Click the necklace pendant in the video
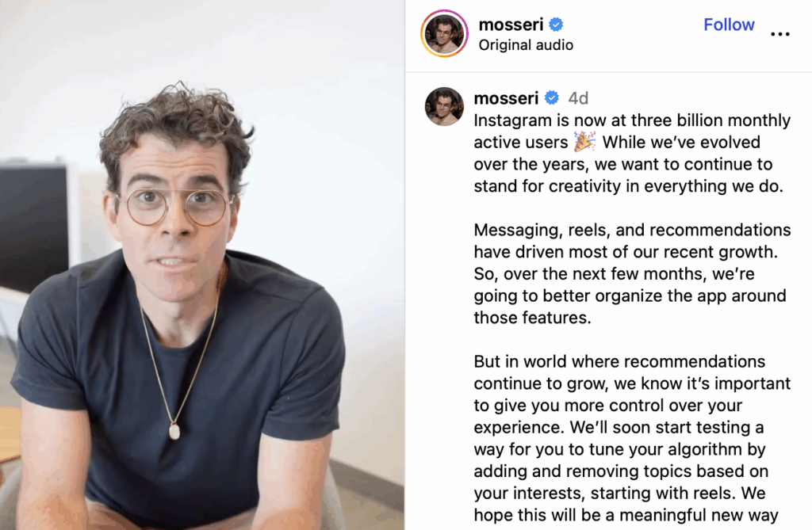Viewport: 812px width, 530px height. coord(174,432)
